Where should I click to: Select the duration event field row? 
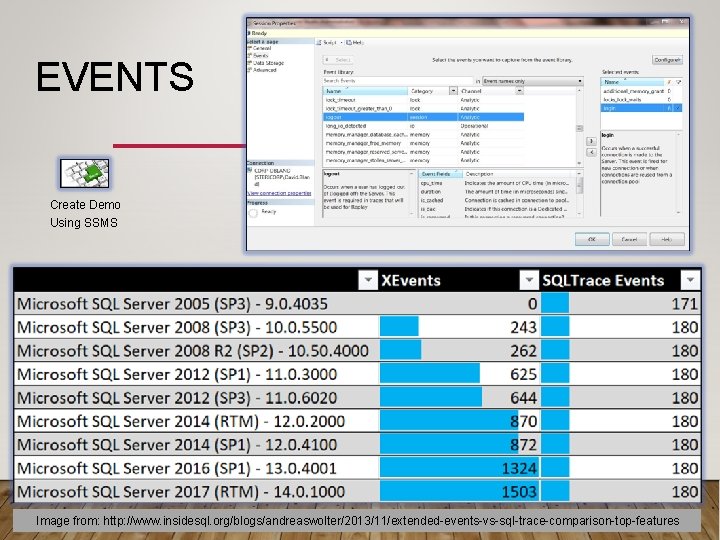click(x=496, y=191)
